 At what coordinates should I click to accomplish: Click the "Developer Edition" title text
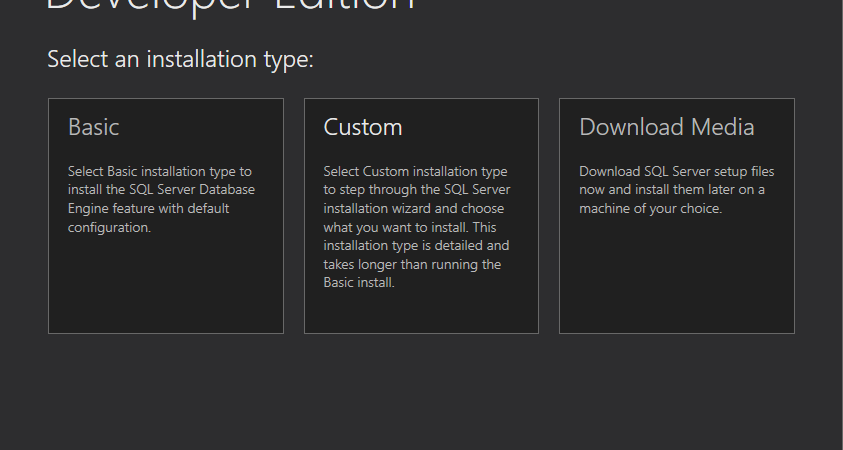click(230, 6)
